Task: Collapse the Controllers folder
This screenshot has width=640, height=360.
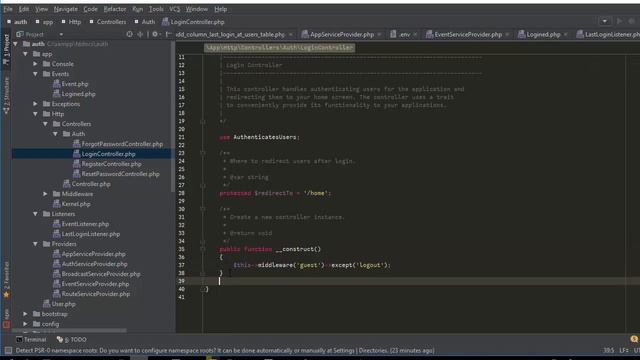Action: point(45,124)
